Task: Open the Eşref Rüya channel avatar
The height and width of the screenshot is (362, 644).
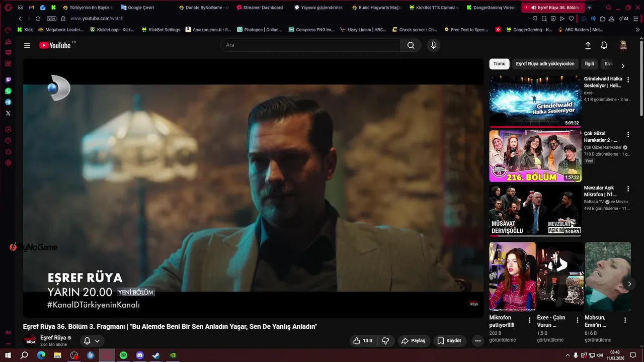Action: point(31,341)
